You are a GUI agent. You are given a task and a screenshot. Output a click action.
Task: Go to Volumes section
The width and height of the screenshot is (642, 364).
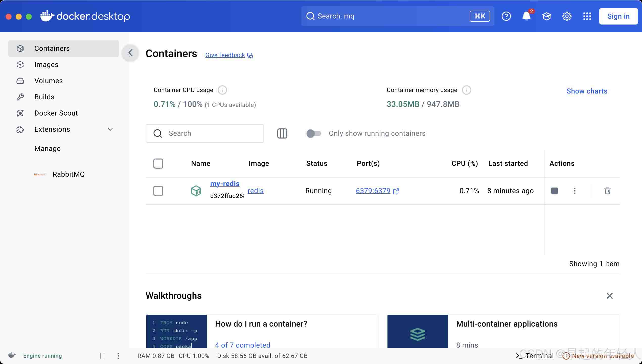point(64,81)
